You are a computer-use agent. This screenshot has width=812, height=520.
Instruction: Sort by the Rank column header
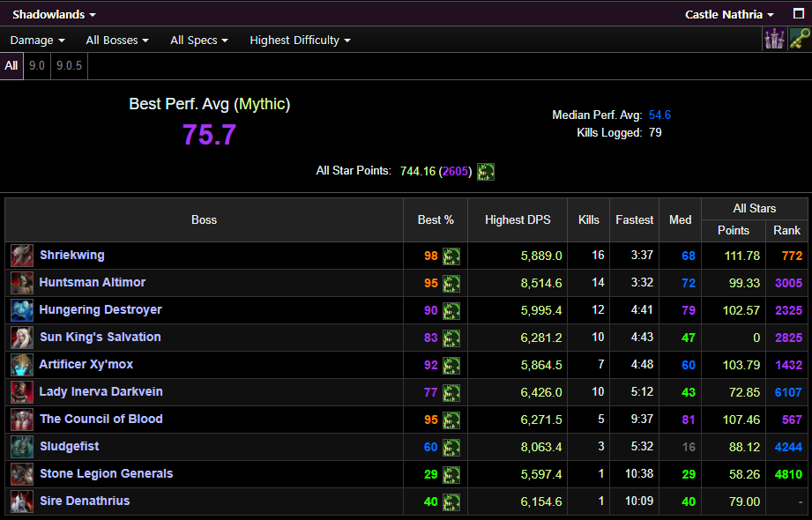tap(786, 231)
